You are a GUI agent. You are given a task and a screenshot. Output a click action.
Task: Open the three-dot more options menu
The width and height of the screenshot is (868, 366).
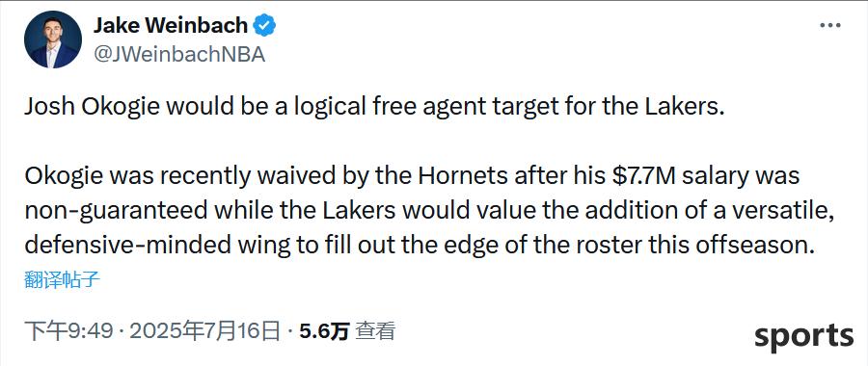point(829,25)
